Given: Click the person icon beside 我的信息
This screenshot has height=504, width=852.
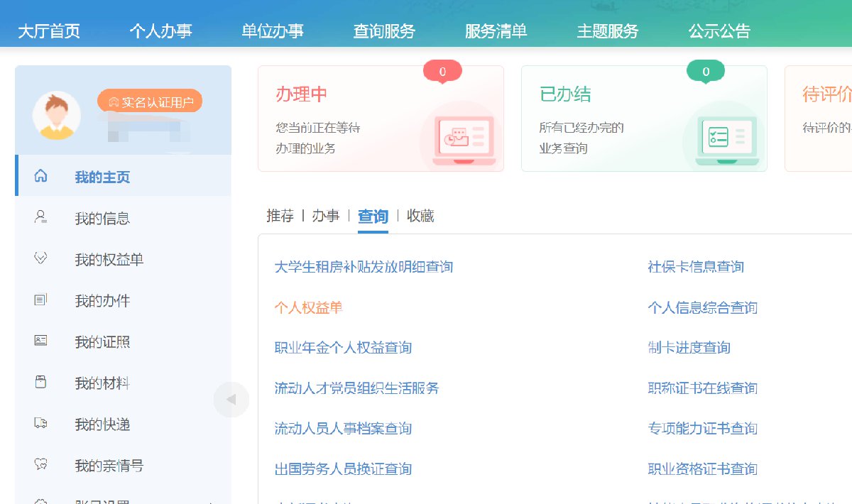Looking at the screenshot, I should [x=40, y=217].
